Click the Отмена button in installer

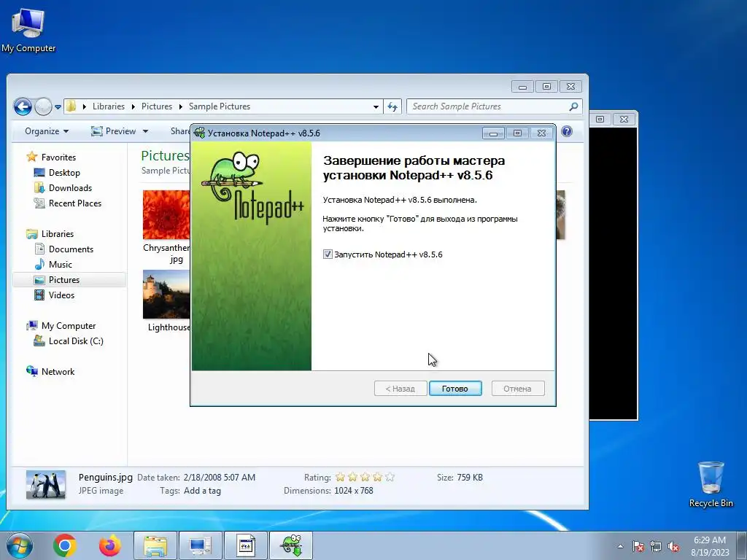(517, 389)
